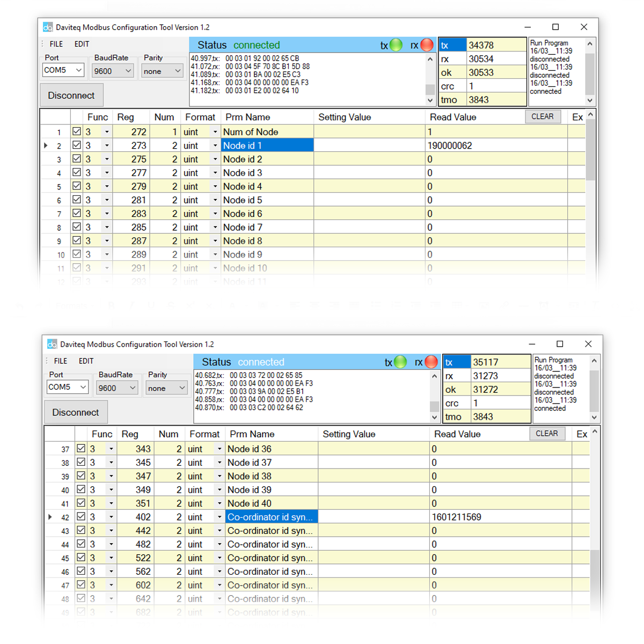This screenshot has width=644, height=644.
Task: Open the FILE menu in upper window
Action: (56, 44)
